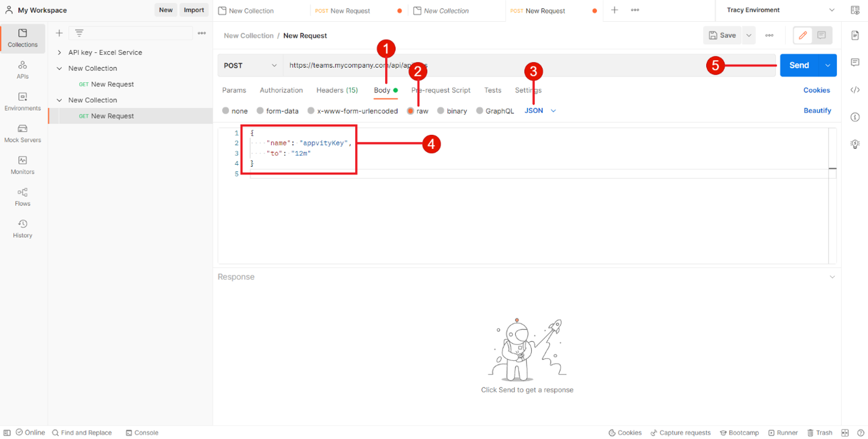868x439 pixels.
Task: Open the POST method dropdown
Action: point(250,65)
